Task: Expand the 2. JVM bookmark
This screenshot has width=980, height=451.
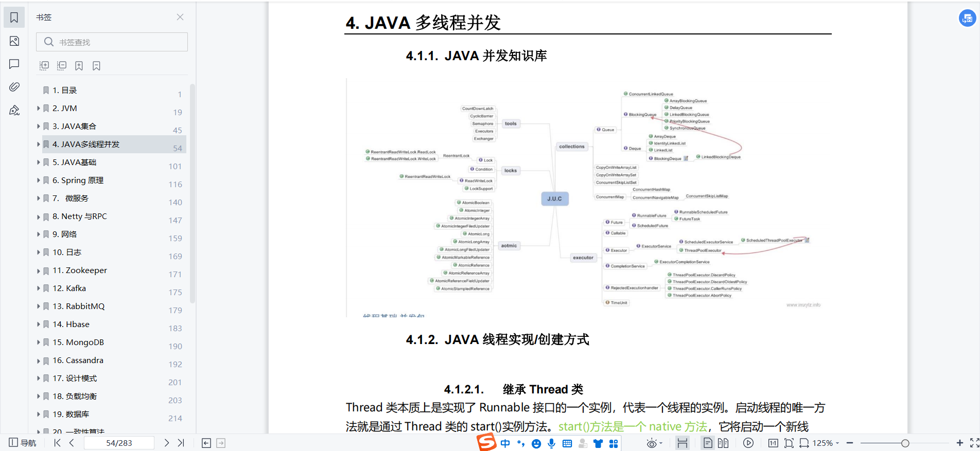Action: (39, 108)
